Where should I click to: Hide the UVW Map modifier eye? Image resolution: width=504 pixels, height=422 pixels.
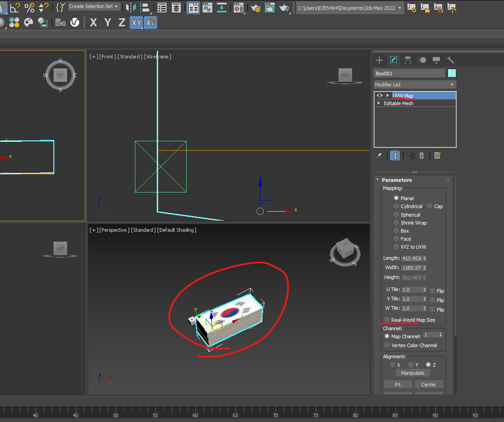tap(380, 95)
